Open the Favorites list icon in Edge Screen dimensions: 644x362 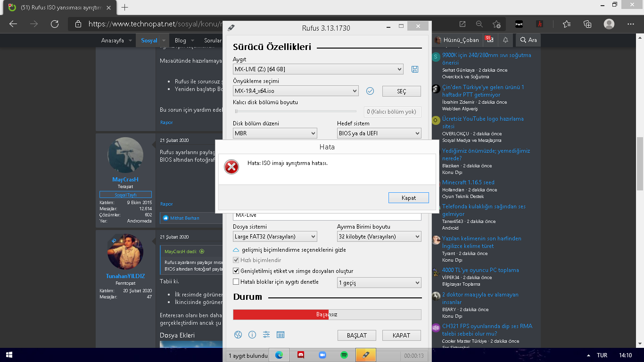coord(567,24)
